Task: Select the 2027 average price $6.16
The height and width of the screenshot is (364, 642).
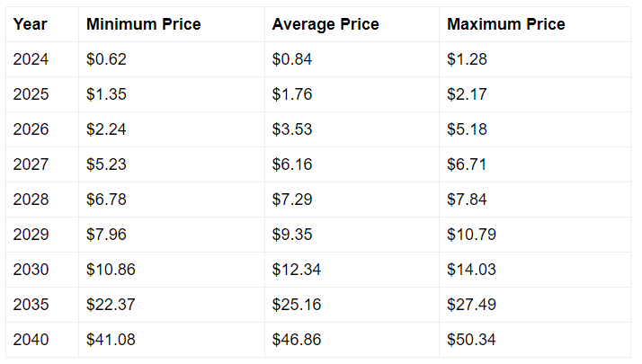Action: point(292,164)
